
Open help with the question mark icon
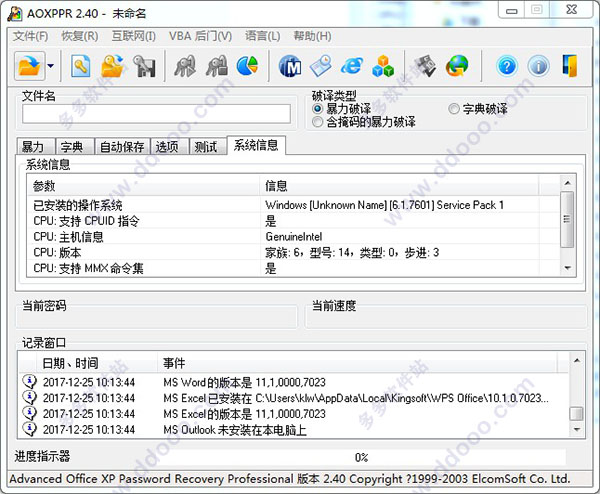(507, 66)
